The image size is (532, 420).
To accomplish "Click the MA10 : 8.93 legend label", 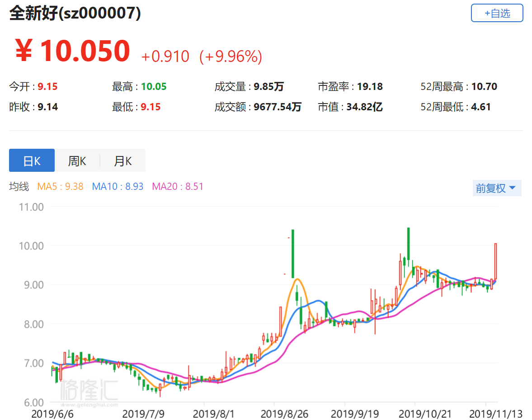I will pos(118,186).
